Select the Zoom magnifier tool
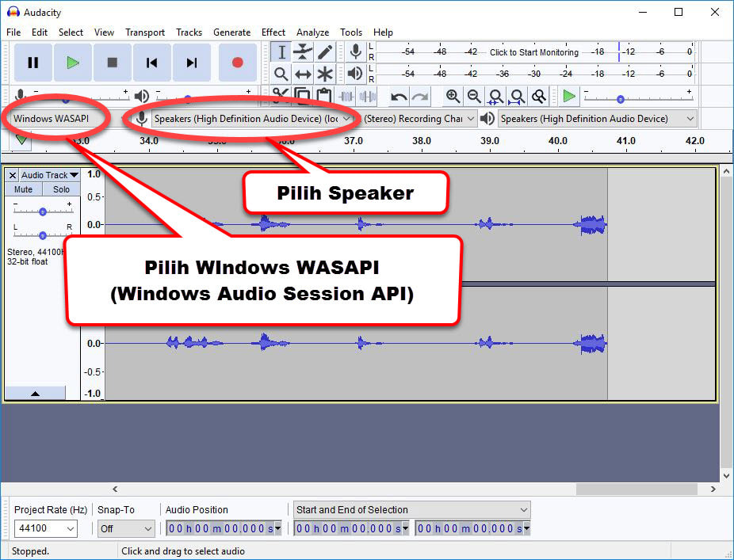The image size is (734, 560). click(x=281, y=74)
